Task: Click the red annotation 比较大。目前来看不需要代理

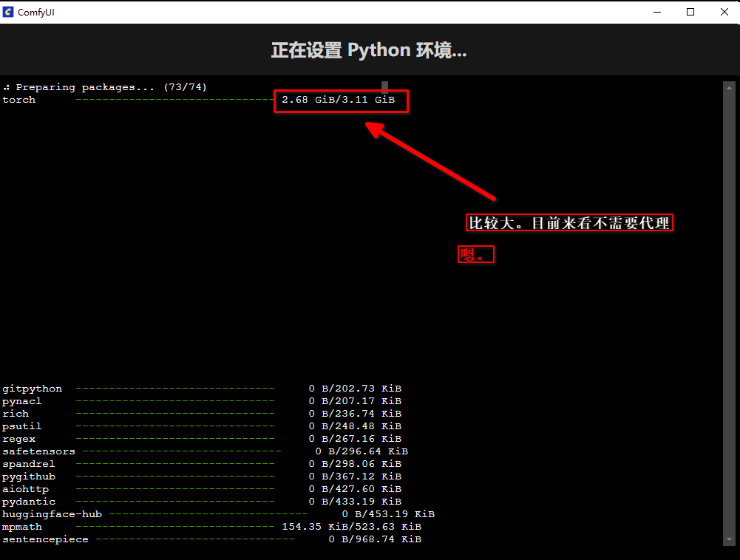Action: (x=569, y=223)
